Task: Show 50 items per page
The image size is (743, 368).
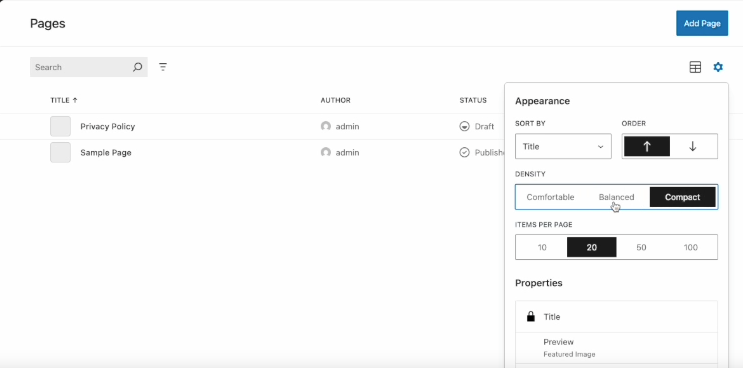Action: (641, 247)
